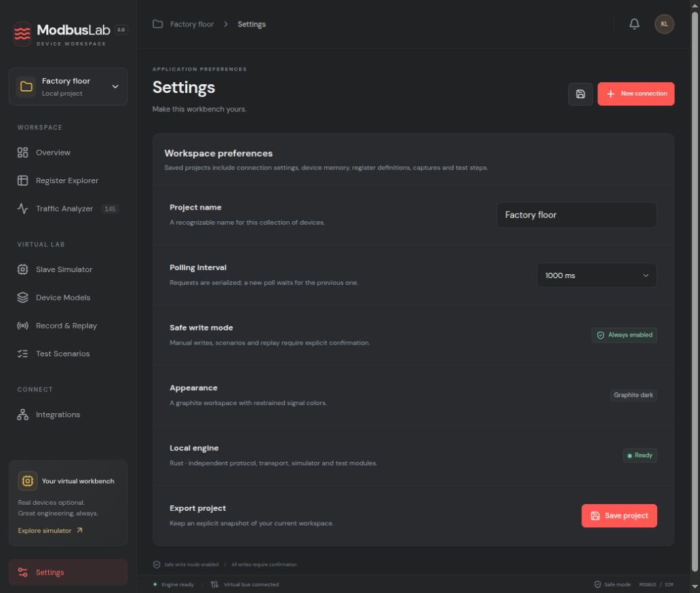Click the Slave Simulator chip icon
Screen dimensions: 700x593
point(22,269)
